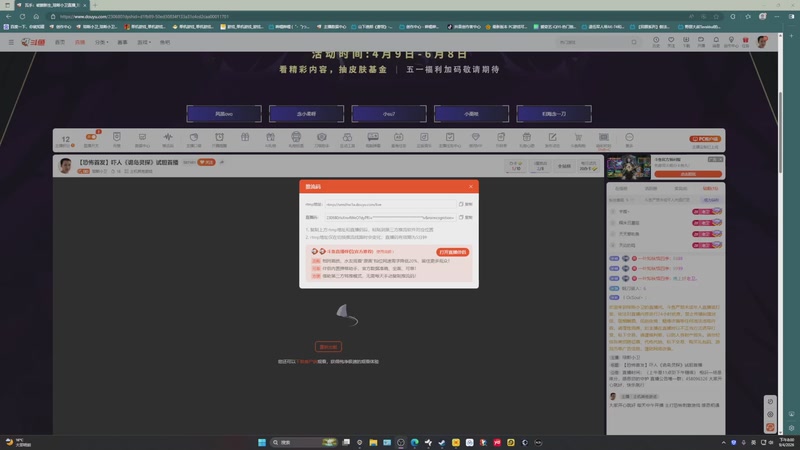Click the game ad thumbnail beside rank panel
This screenshot has height=450, width=800.
coord(629,167)
